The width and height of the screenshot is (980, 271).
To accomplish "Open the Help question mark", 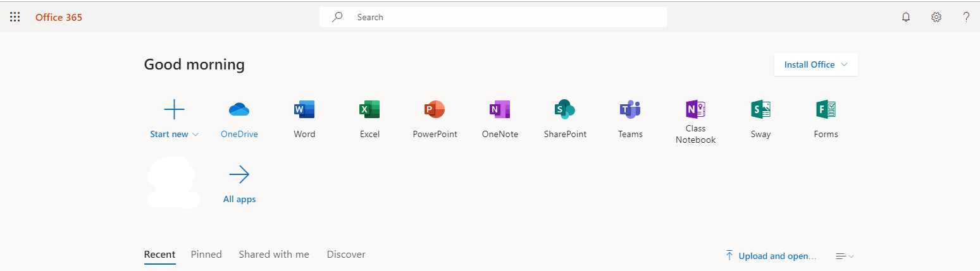I will 966,17.
